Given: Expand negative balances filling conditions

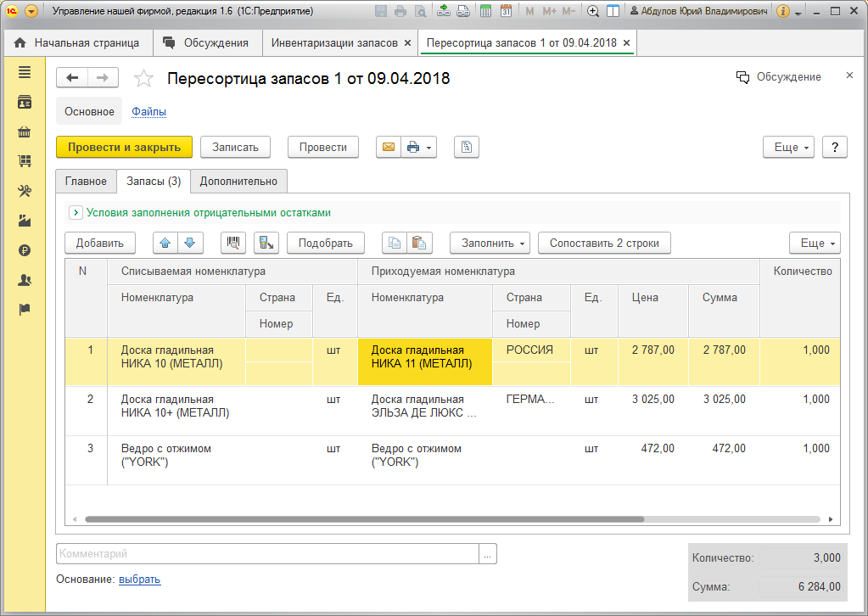Looking at the screenshot, I should coord(75,213).
